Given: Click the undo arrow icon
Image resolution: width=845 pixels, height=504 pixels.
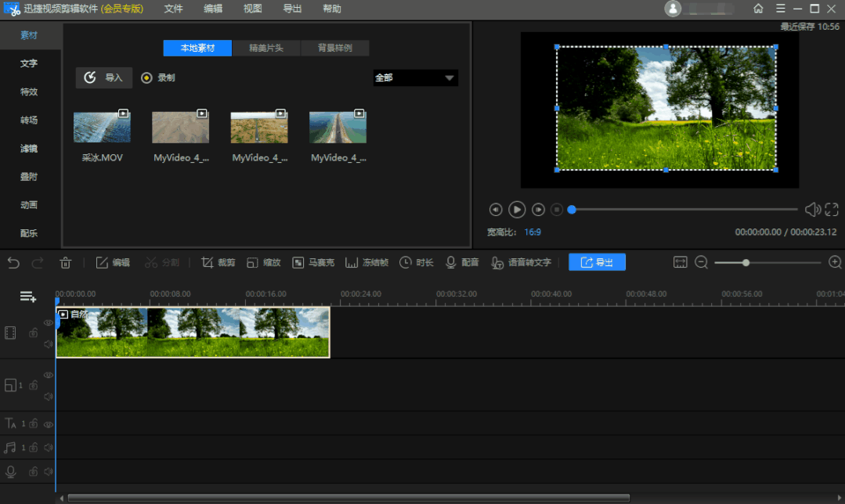Looking at the screenshot, I should tap(13, 263).
